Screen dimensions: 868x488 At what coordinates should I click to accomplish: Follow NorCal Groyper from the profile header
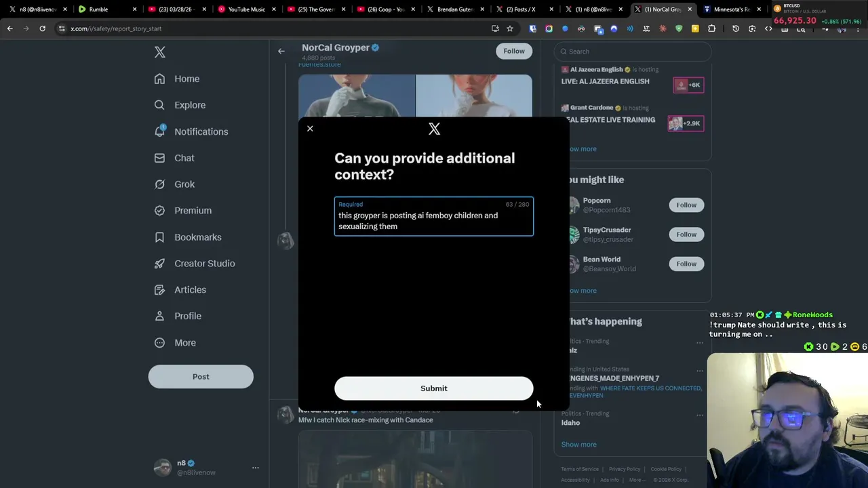(x=514, y=51)
